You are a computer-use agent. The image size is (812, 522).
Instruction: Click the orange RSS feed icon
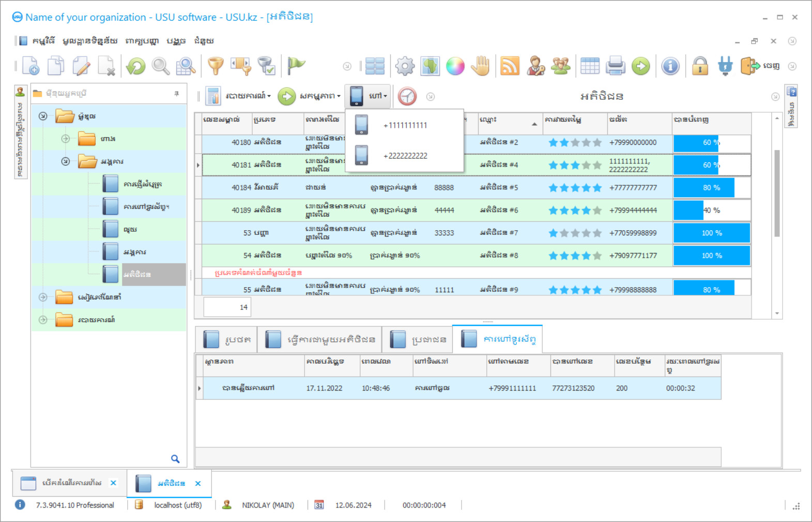point(510,66)
